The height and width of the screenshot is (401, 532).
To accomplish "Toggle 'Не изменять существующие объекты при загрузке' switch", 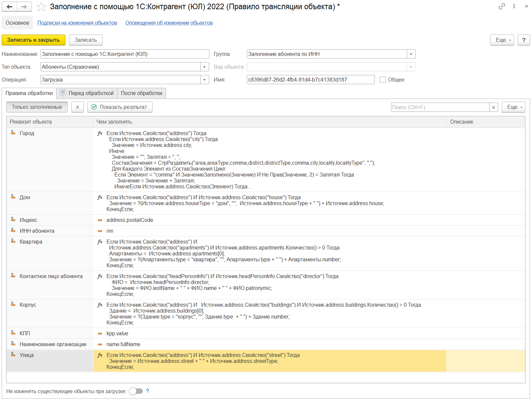I will 136,391.
